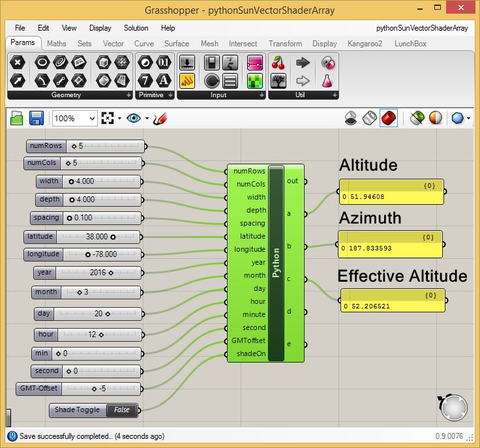Screen dimensions: 480x448
Task: Open the Solution menu
Action: tap(136, 28)
